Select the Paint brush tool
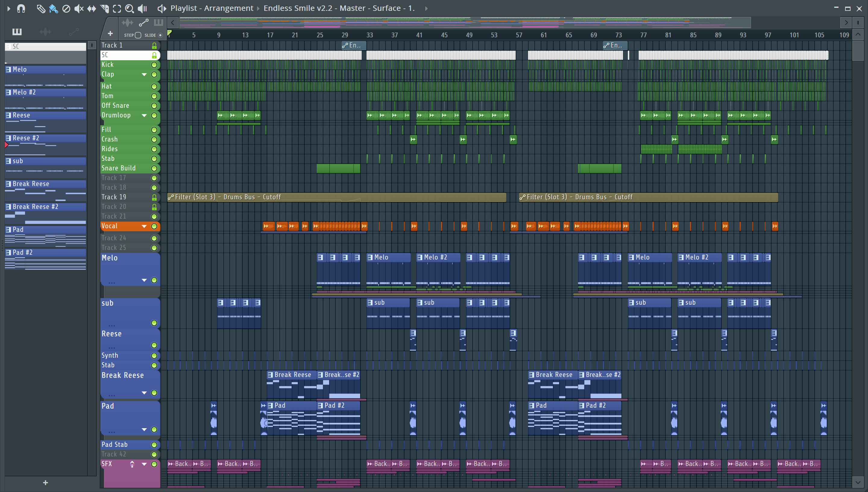Viewport: 868px width, 492px height. click(x=53, y=8)
